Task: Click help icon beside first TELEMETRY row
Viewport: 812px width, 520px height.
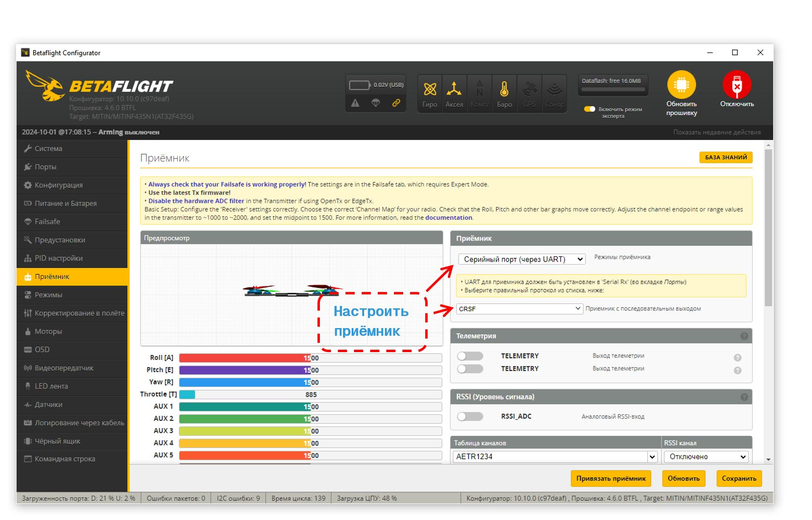Action: (x=737, y=357)
